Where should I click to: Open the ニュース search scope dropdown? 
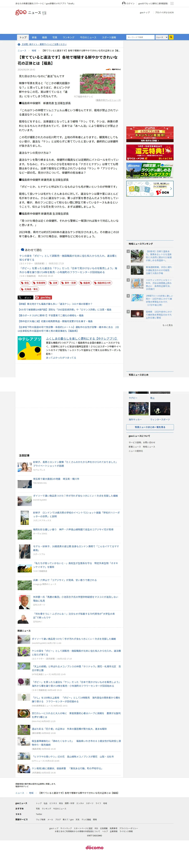pyautogui.click(x=161, y=37)
